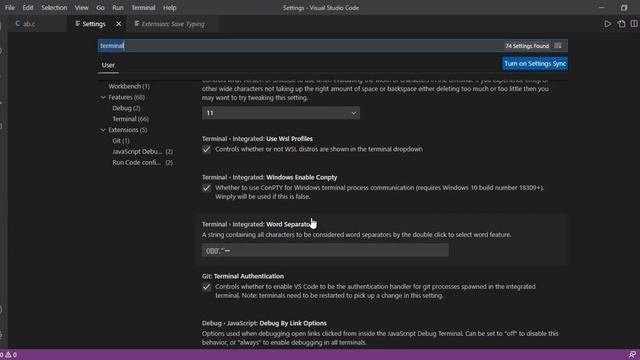The image size is (640, 360).
Task: Click the Run Code play icon
Action: (x=608, y=24)
